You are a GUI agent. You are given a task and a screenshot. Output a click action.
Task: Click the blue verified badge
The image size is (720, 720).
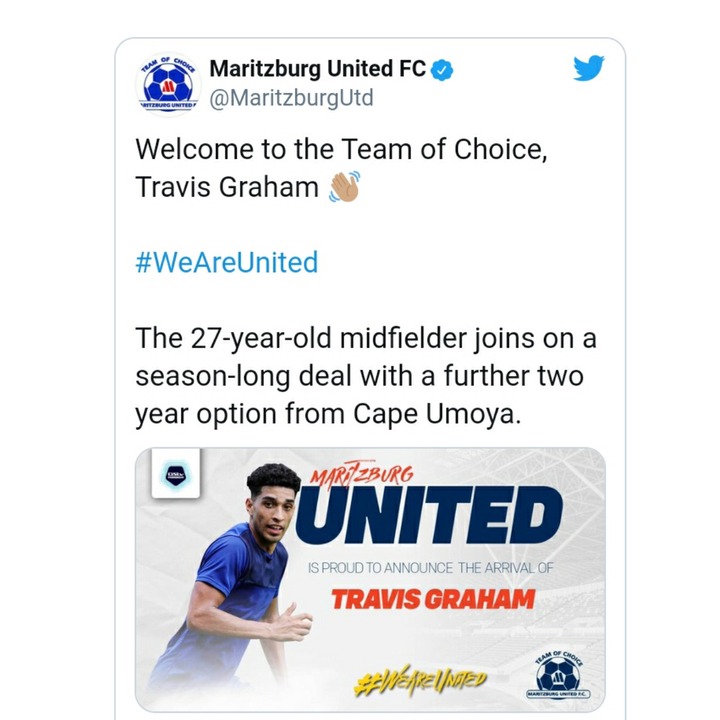tap(442, 70)
